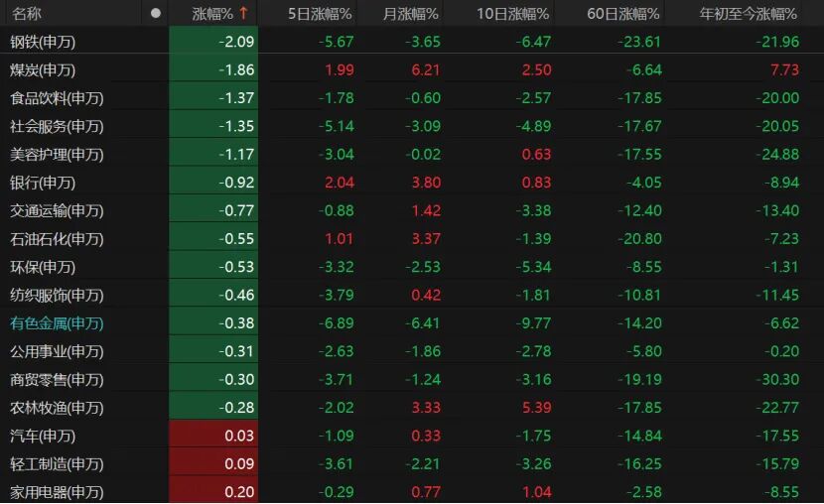Sort by the 10日涨幅% column header
Screen dimensions: 824x504
512,14
